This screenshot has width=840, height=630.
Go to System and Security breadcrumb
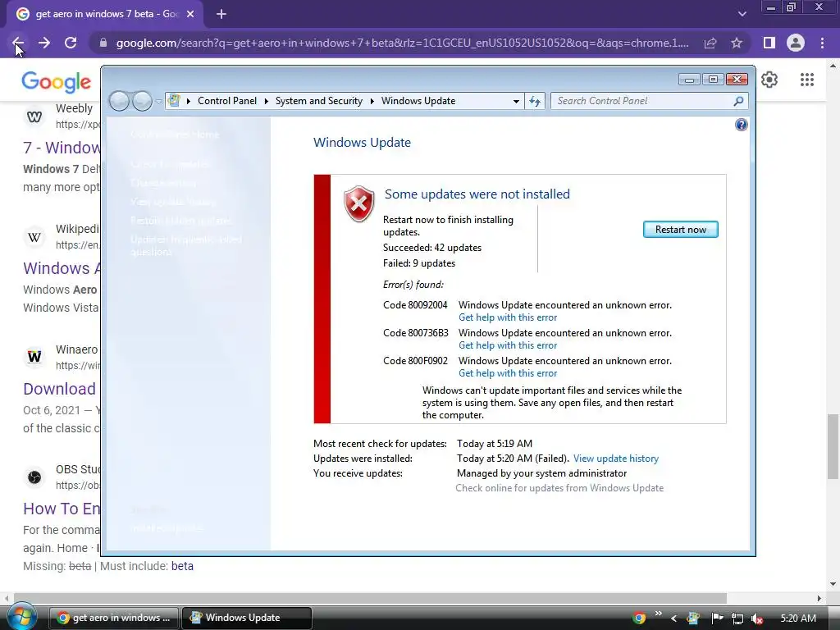tap(319, 101)
